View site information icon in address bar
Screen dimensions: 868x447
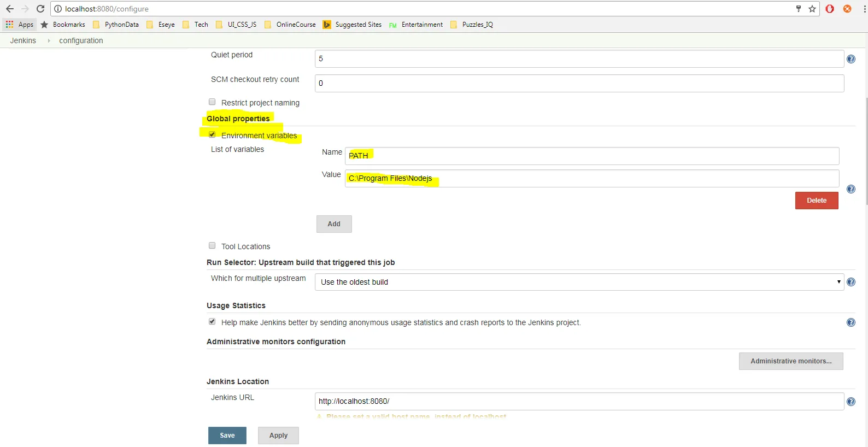point(58,9)
